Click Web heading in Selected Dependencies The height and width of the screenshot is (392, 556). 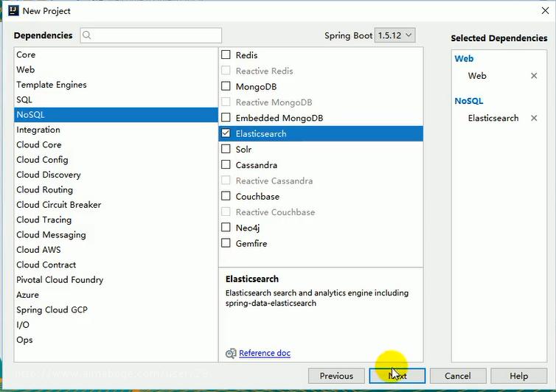click(x=464, y=59)
